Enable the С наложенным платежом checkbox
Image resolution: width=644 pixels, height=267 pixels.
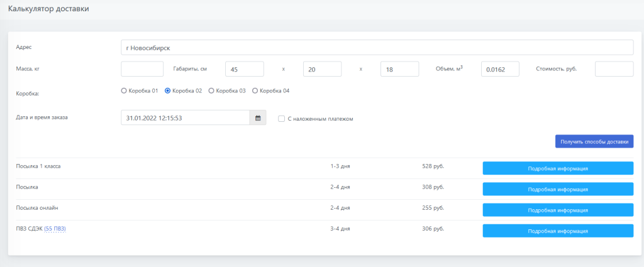pos(282,118)
